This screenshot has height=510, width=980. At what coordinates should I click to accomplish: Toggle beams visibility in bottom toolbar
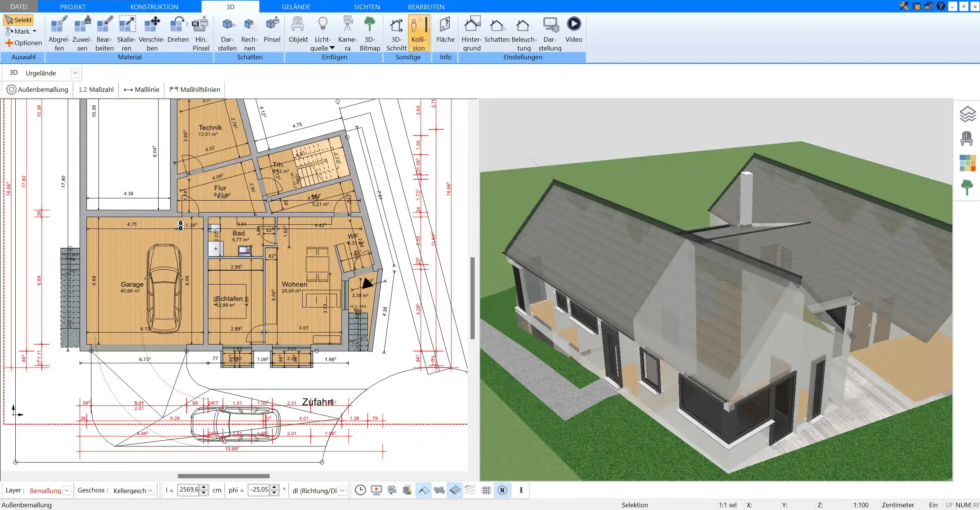[x=439, y=490]
